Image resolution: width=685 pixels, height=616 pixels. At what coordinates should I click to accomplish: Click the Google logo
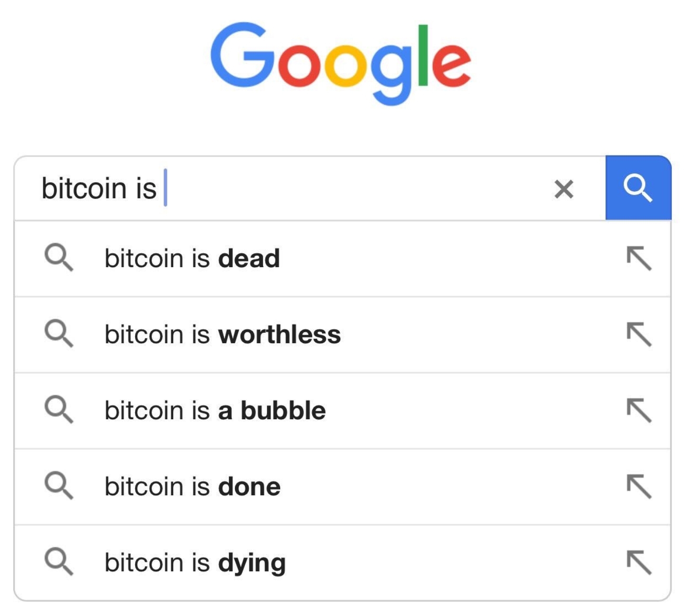341,62
